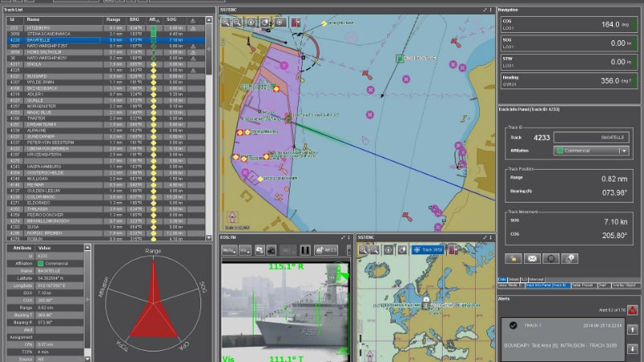Switch to the Details tab
The height and width of the screenshot is (362, 644).
point(513,279)
